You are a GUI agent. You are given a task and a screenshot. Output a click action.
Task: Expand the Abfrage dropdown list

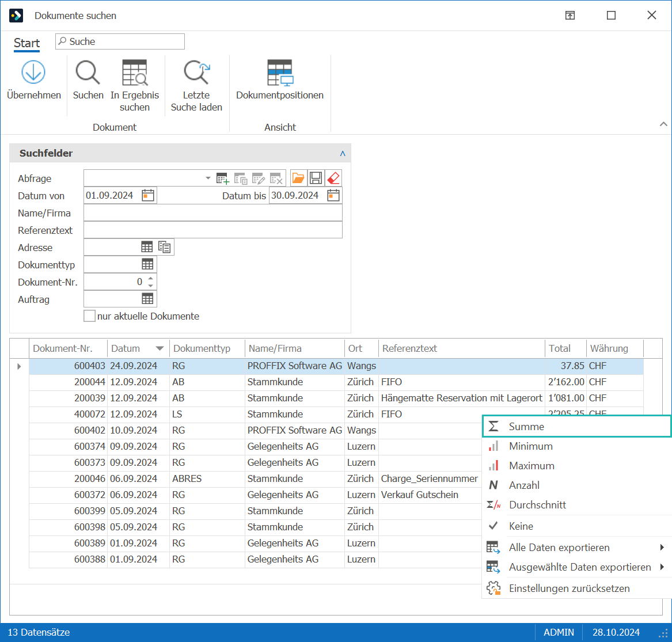point(208,178)
